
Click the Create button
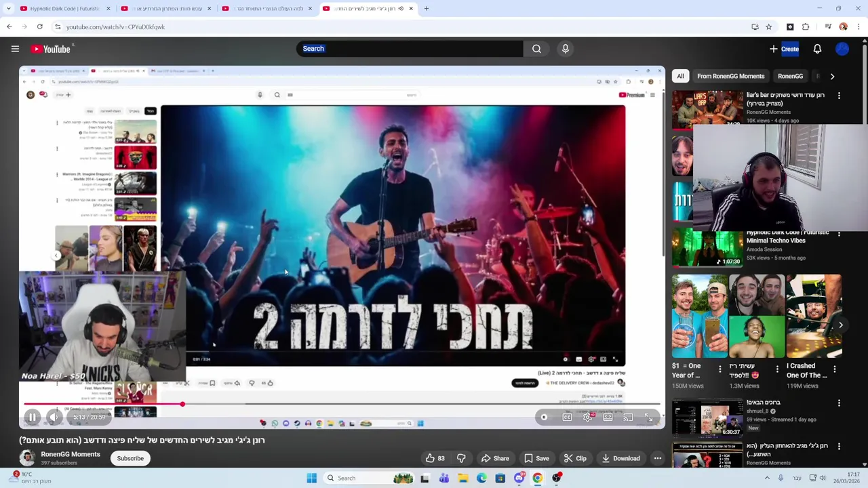point(784,49)
